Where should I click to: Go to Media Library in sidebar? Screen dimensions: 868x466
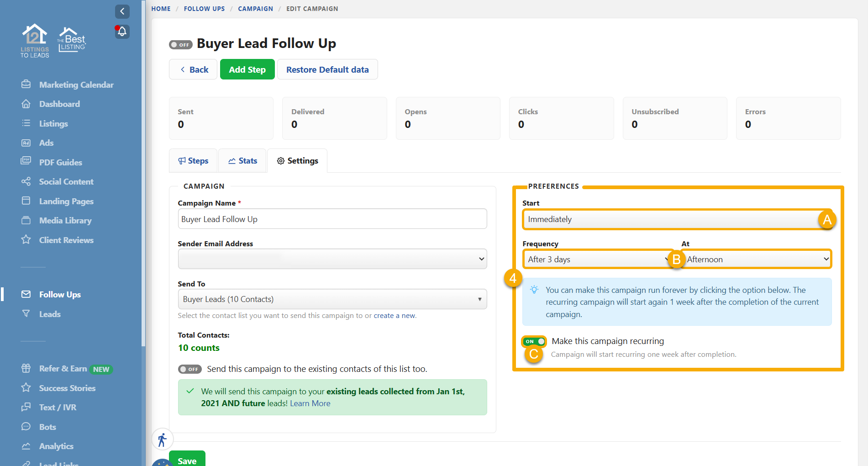(x=65, y=221)
